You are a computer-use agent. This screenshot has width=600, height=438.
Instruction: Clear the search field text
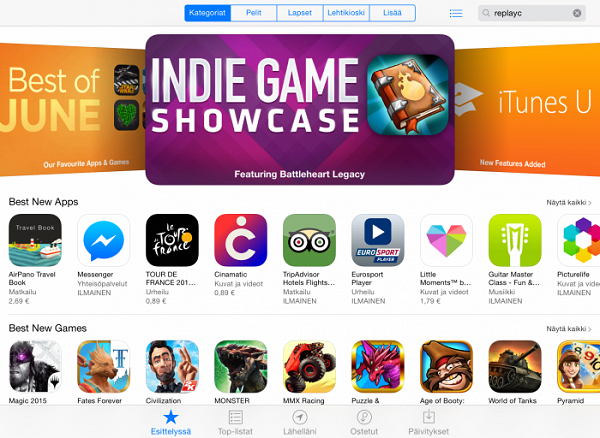577,13
